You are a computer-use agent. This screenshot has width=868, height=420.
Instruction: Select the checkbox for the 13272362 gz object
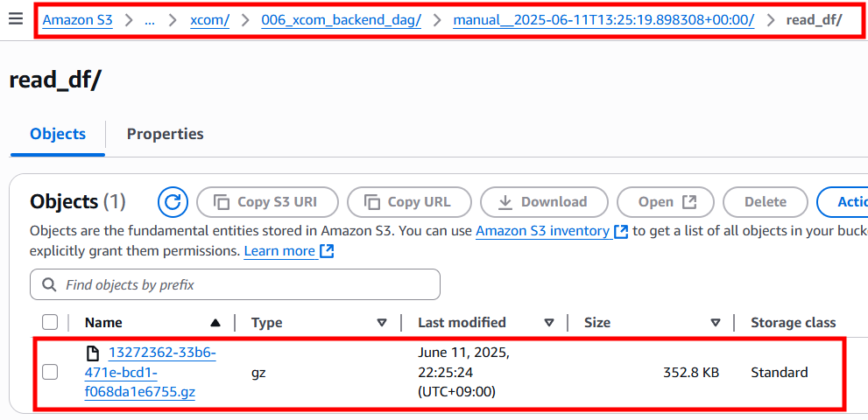tap(50, 373)
